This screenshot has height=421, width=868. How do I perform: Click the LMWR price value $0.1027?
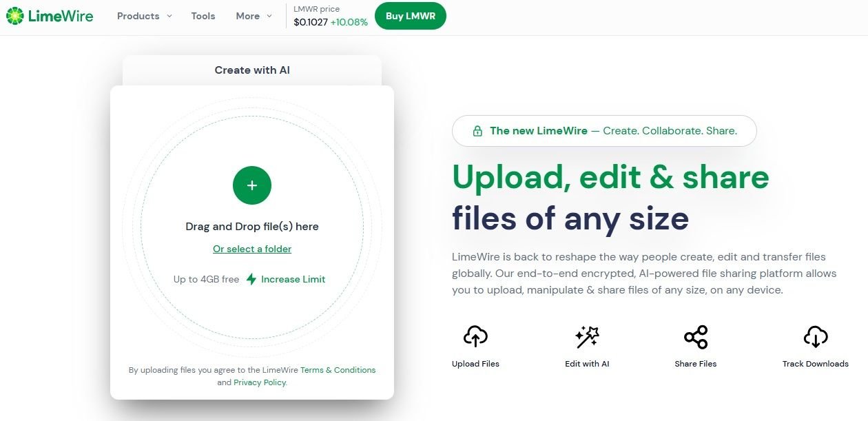310,22
